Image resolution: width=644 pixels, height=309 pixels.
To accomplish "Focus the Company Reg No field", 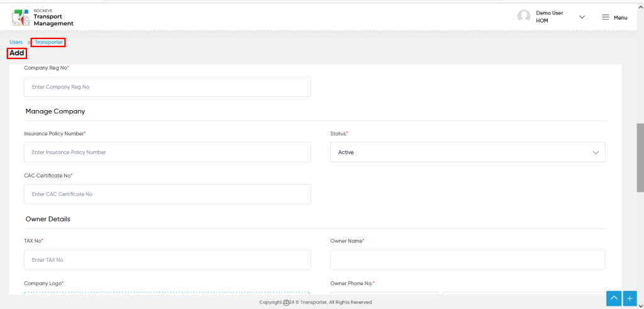I will point(167,87).
